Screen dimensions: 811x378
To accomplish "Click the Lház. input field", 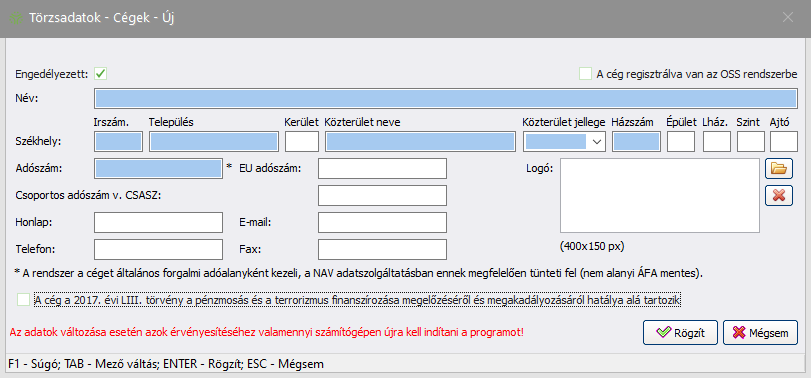I will click(x=717, y=141).
